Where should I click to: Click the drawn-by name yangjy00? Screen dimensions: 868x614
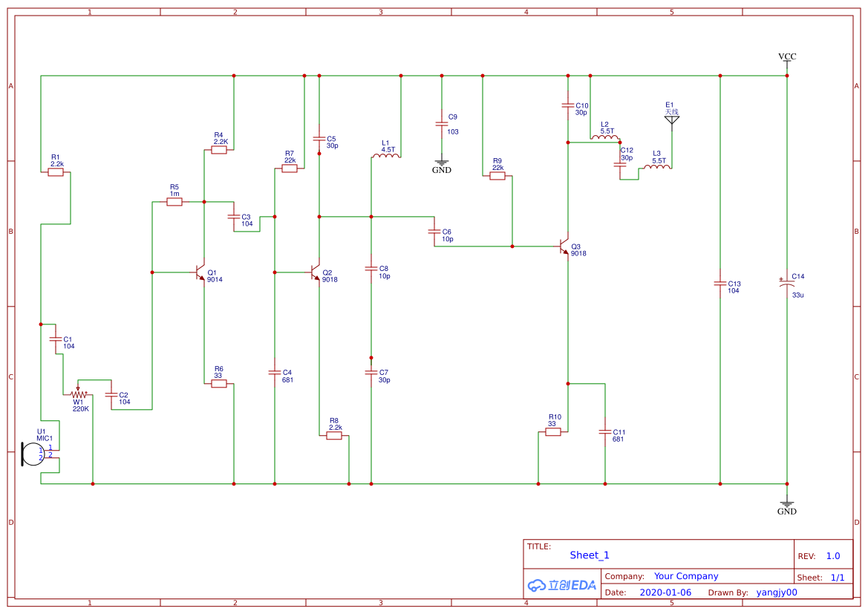[x=777, y=592]
